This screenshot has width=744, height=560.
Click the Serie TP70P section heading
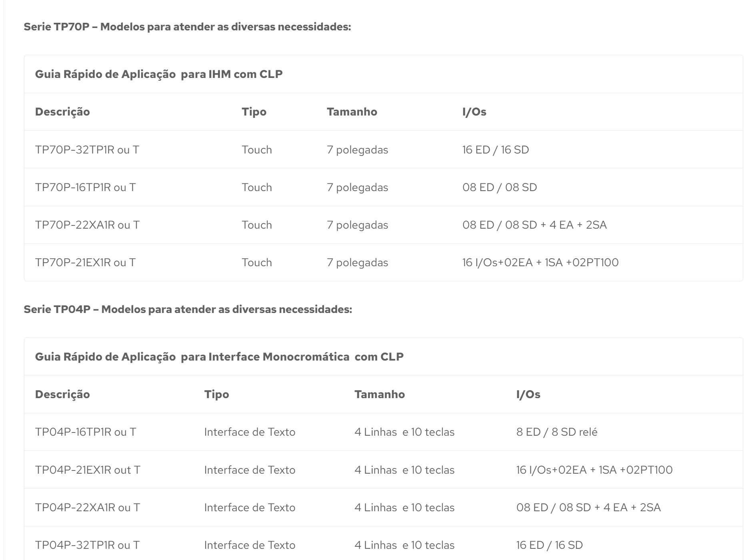click(187, 27)
